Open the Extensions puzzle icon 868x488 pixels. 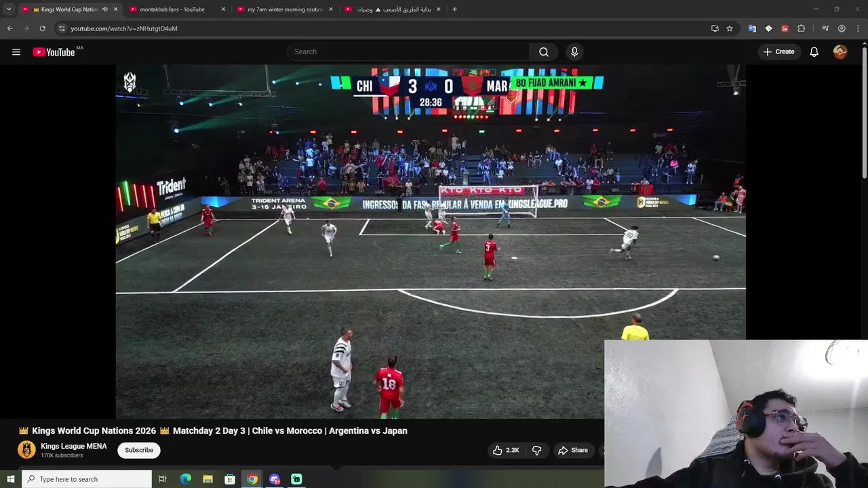tap(801, 28)
